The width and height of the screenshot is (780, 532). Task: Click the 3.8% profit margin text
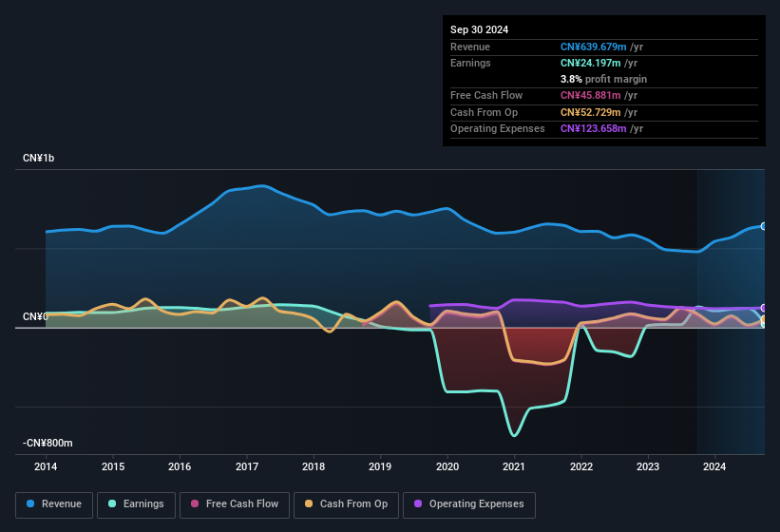pyautogui.click(x=603, y=79)
